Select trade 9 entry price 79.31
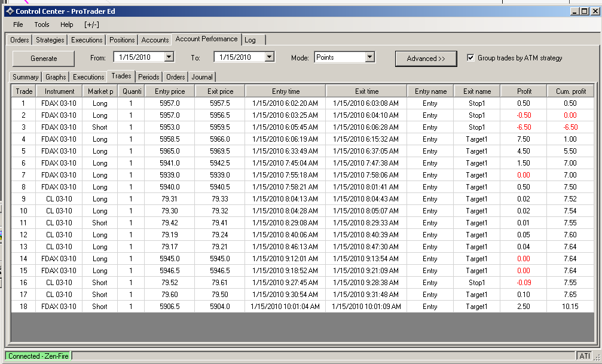This screenshot has height=364, width=602. pyautogui.click(x=169, y=199)
